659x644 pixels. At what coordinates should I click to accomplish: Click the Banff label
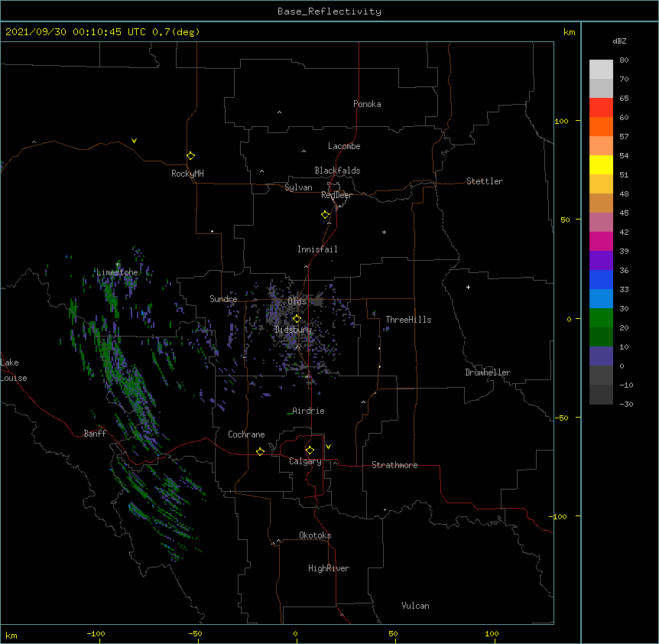(95, 434)
